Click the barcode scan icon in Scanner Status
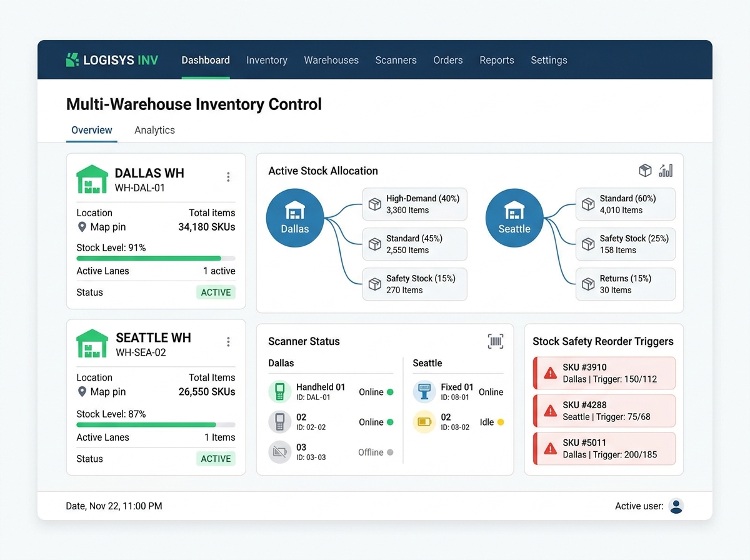The image size is (750, 560). tap(496, 341)
